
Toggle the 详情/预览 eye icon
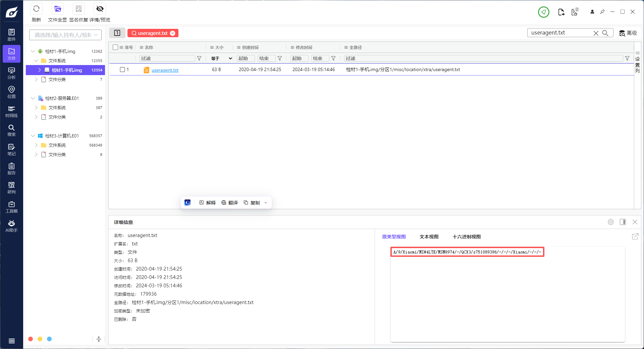tap(100, 9)
